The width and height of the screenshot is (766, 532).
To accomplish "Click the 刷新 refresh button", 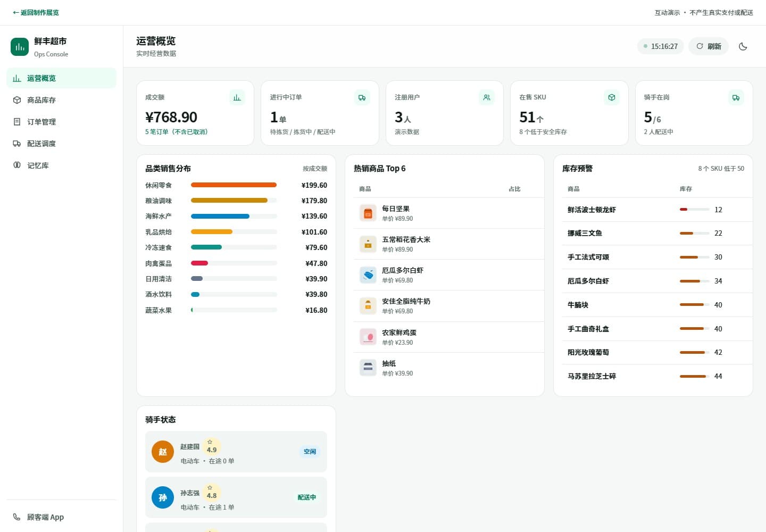I will [x=709, y=46].
